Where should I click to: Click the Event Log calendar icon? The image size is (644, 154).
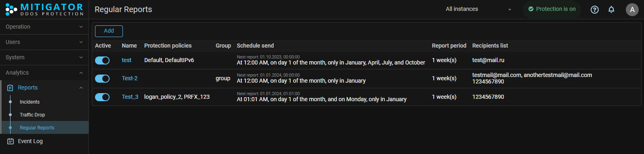point(10,141)
